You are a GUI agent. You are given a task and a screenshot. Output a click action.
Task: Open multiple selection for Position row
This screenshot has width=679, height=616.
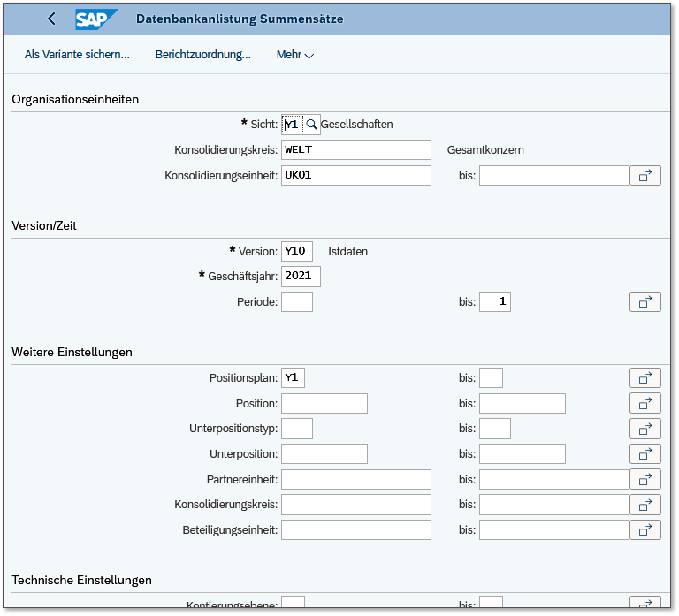pyautogui.click(x=645, y=404)
